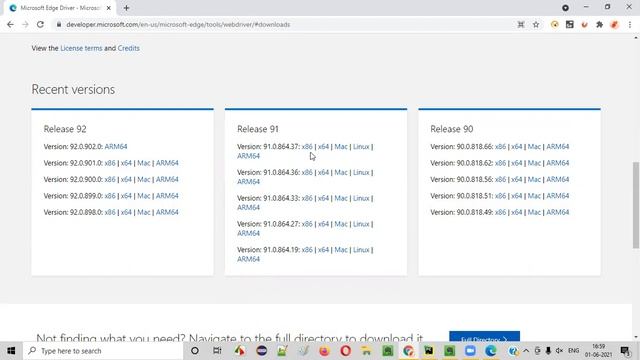Download x64 for version 91.0.864.33
Viewport: 640px width, 360px height.
[323, 198]
